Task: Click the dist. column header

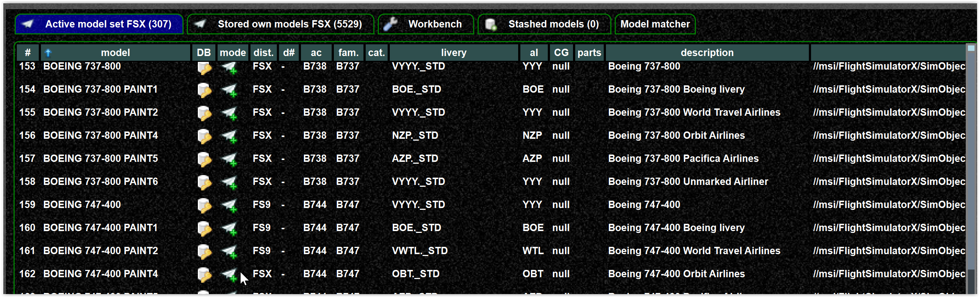Action: click(x=264, y=52)
